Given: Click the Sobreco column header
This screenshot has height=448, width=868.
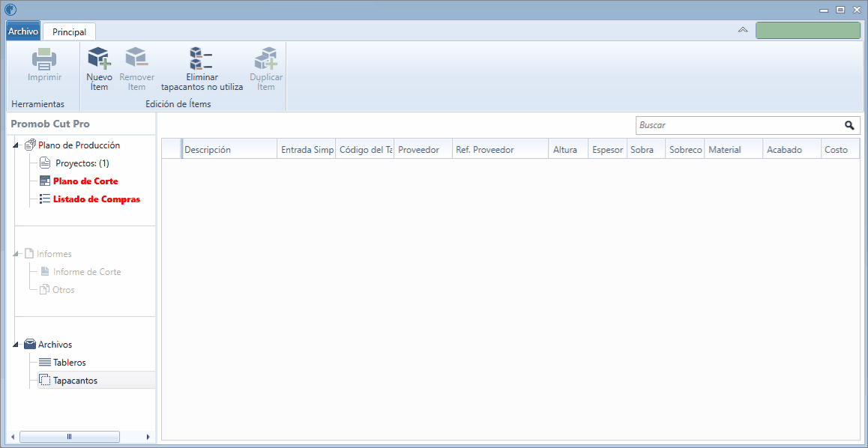Looking at the screenshot, I should coord(685,149).
